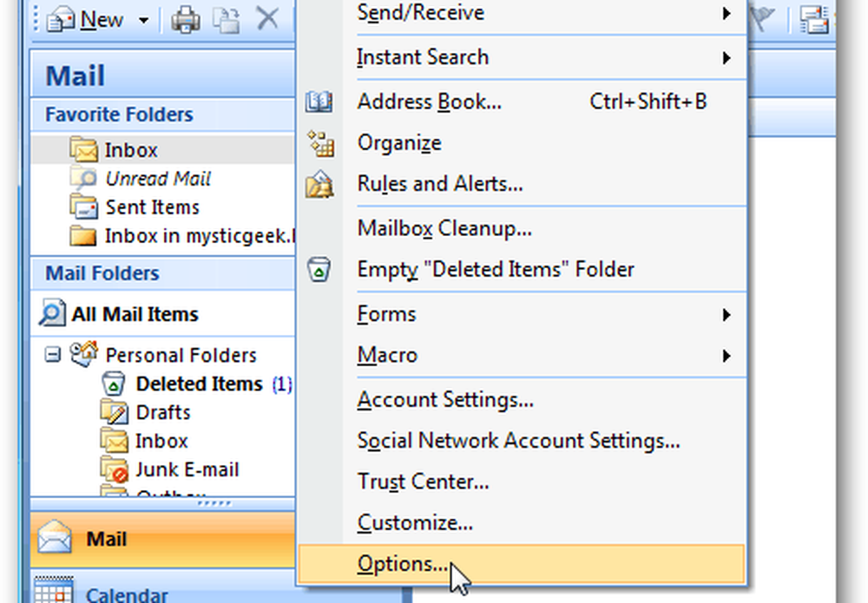Open the Deleted Items folder

coord(200,384)
